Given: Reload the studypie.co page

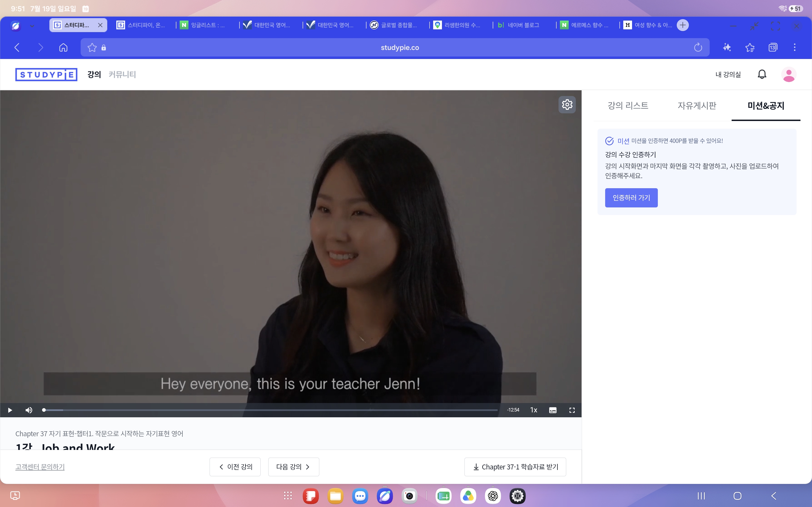Looking at the screenshot, I should (698, 48).
